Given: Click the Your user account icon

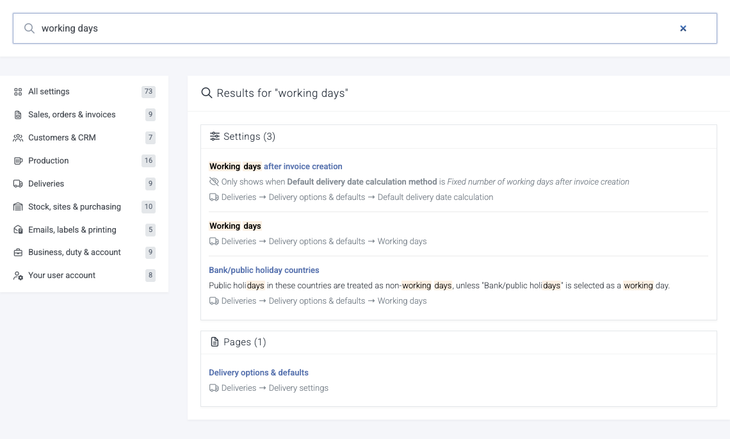Looking at the screenshot, I should click(18, 276).
